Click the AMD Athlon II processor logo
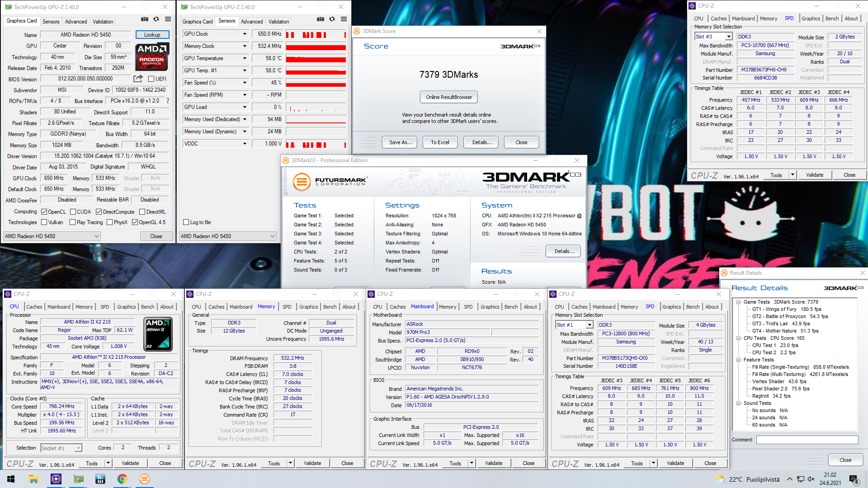Screen dimensions: 868x488 point(158,334)
